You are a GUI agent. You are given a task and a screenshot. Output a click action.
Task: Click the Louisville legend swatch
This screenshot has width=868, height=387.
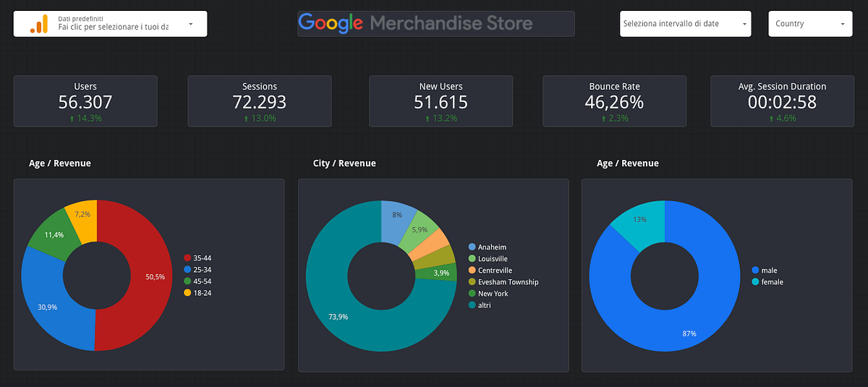472,259
